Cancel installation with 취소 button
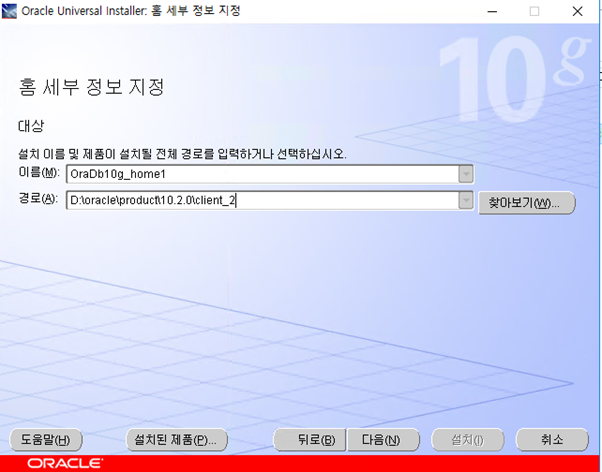This screenshot has height=472, width=602. pos(552,440)
